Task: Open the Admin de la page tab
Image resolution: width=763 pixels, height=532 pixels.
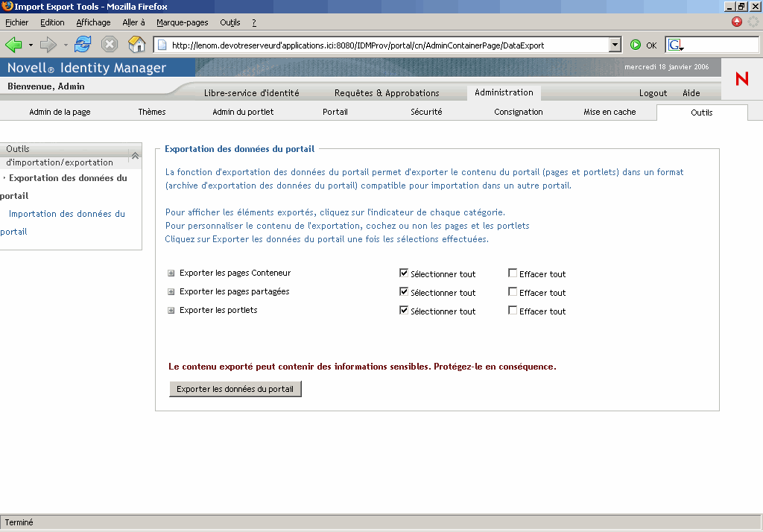Action: tap(60, 112)
